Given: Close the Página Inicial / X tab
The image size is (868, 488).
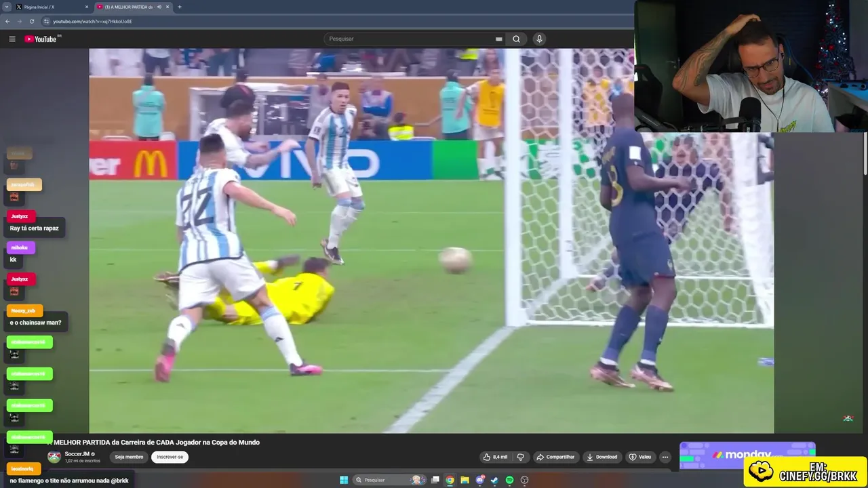Looking at the screenshot, I should click(x=87, y=7).
